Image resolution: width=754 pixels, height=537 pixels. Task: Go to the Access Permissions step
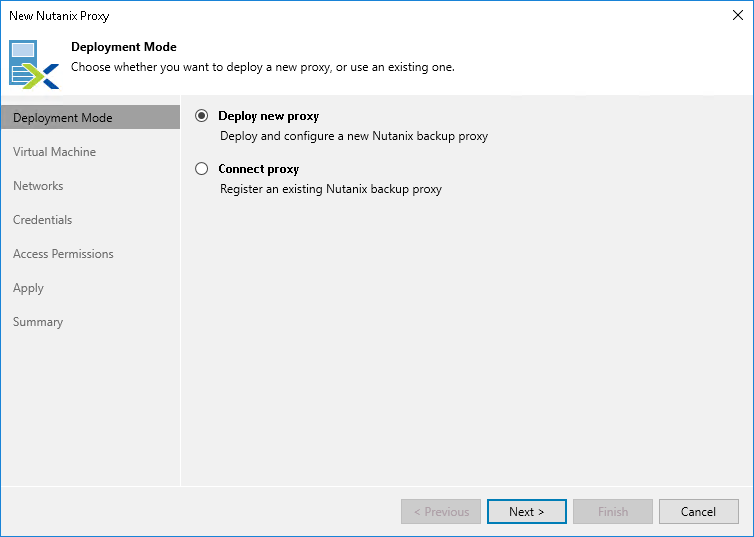63,254
